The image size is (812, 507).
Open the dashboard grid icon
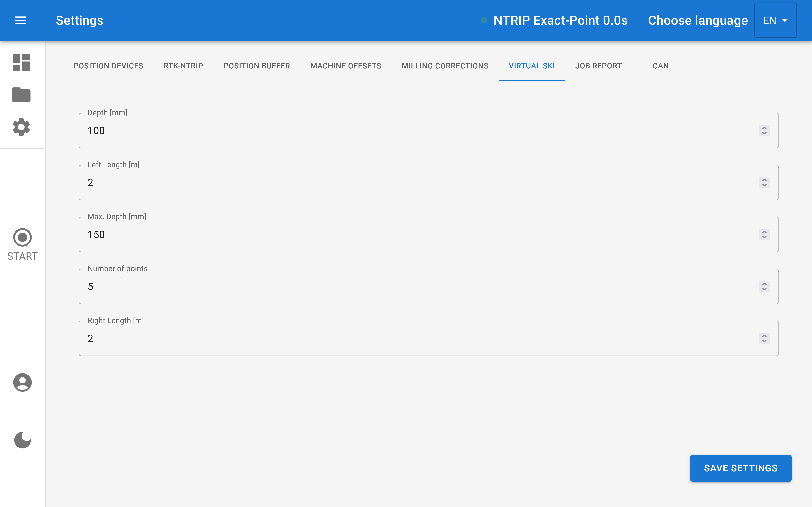coord(21,62)
